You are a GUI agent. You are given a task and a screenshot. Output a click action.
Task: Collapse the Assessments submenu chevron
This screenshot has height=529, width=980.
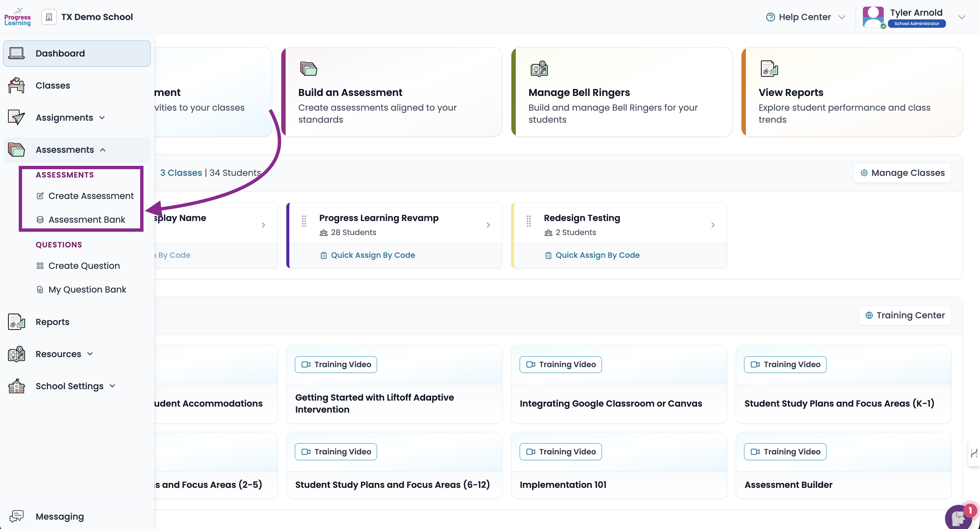tap(103, 150)
